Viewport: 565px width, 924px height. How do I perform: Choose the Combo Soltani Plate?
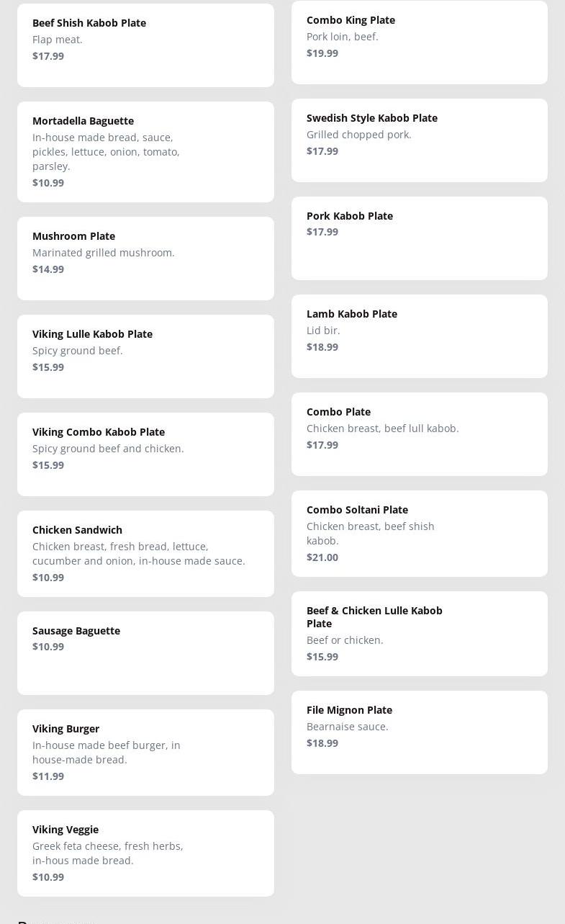[420, 534]
